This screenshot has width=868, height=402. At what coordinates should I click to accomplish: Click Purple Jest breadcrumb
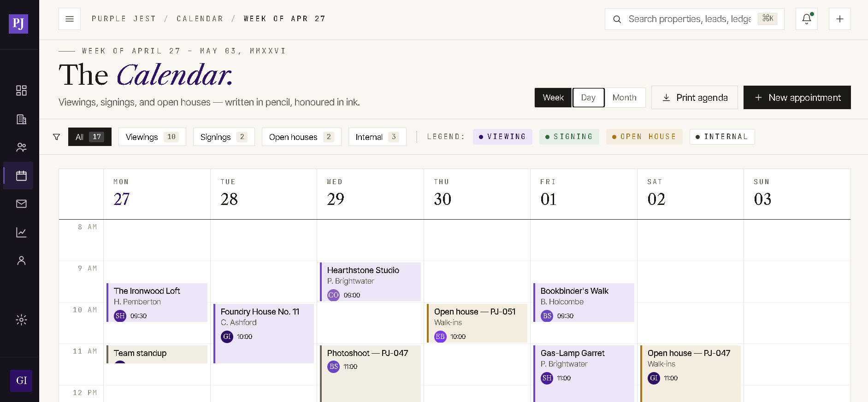pyautogui.click(x=124, y=19)
